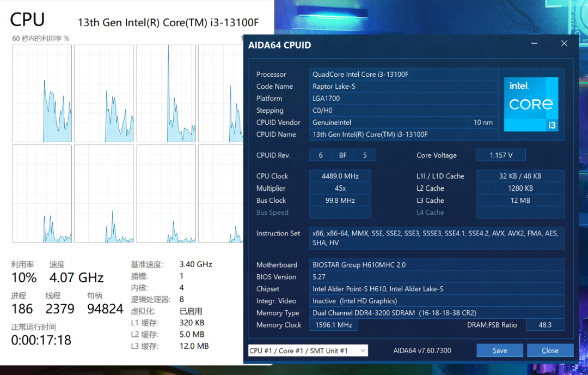This screenshot has height=375, width=588.
Task: Click the "60 秒内的利用率 %" graph caption
Action: pyautogui.click(x=41, y=38)
